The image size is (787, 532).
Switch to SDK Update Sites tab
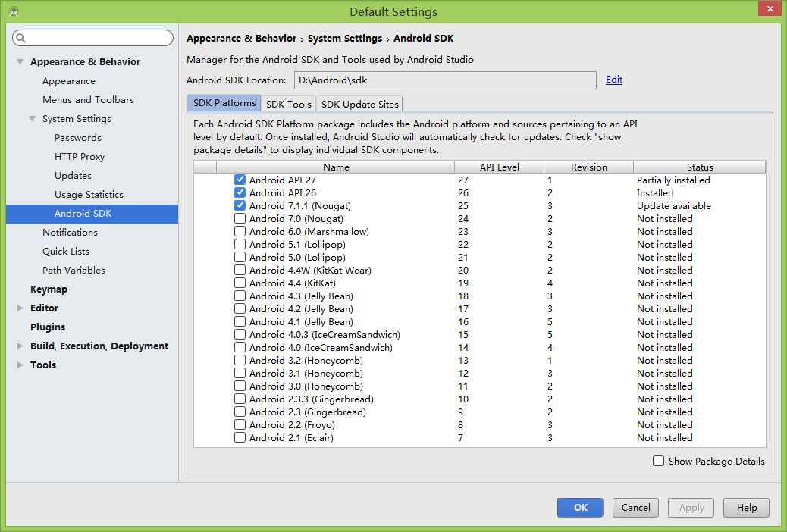[359, 104]
